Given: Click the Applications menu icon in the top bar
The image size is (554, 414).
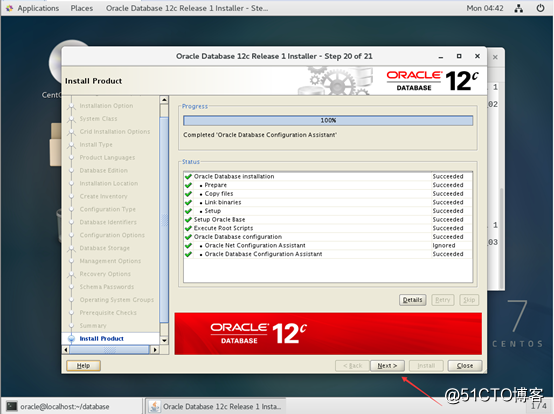Looking at the screenshot, I should (x=10, y=8).
